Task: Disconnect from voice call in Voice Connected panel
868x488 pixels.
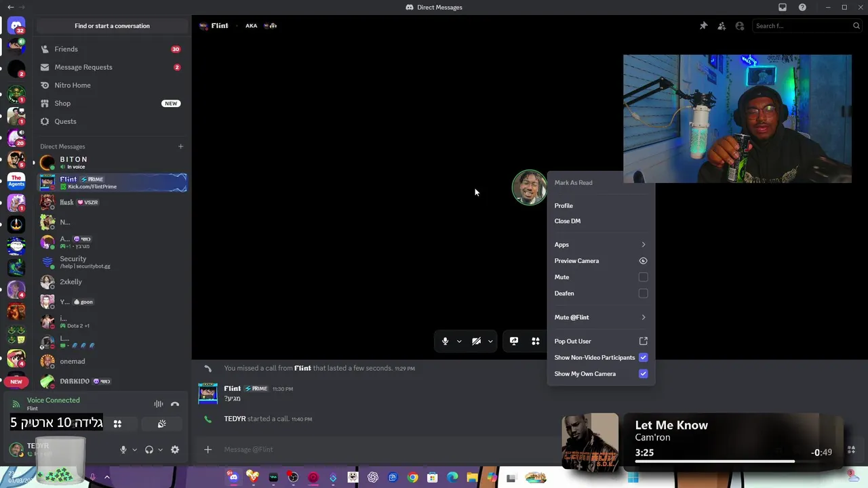Action: click(175, 404)
